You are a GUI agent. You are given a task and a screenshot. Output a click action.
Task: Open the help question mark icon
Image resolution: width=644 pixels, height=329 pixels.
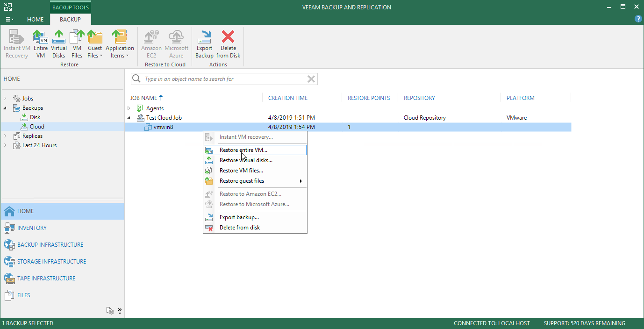pos(638,19)
